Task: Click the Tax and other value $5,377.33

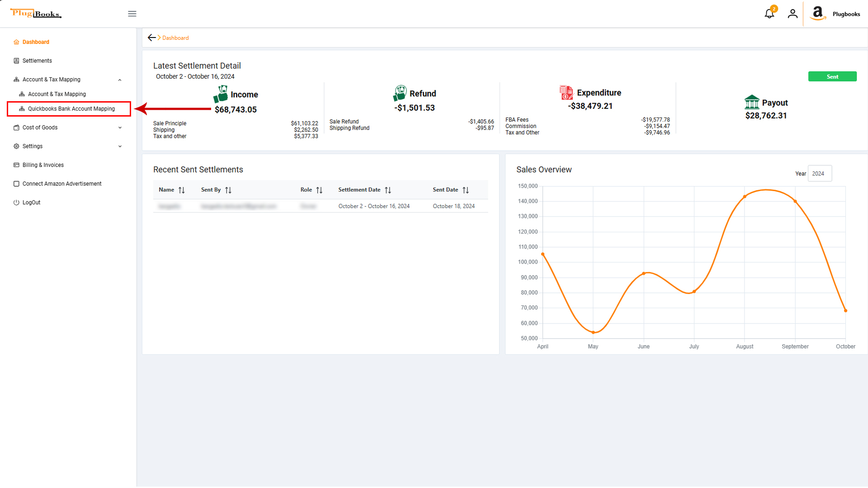Action: (x=306, y=136)
